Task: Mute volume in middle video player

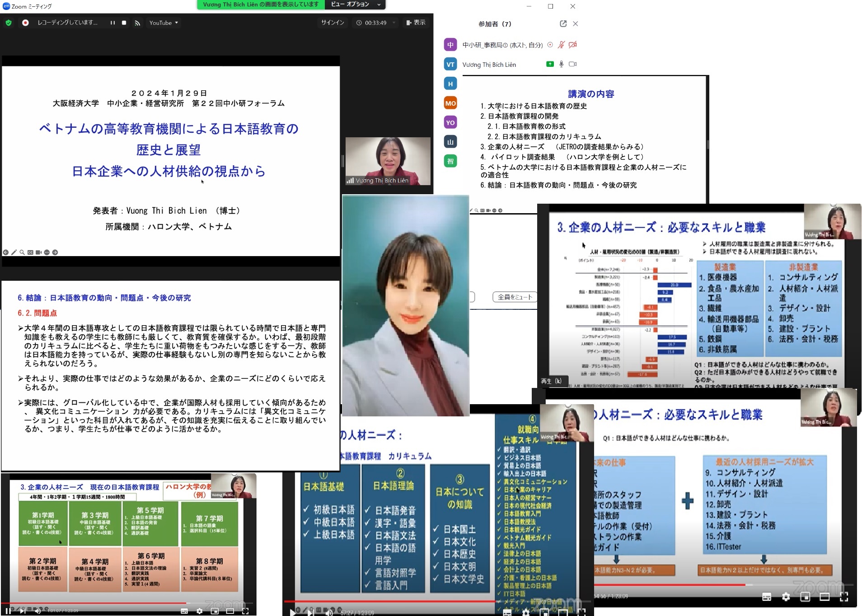Action: click(329, 612)
